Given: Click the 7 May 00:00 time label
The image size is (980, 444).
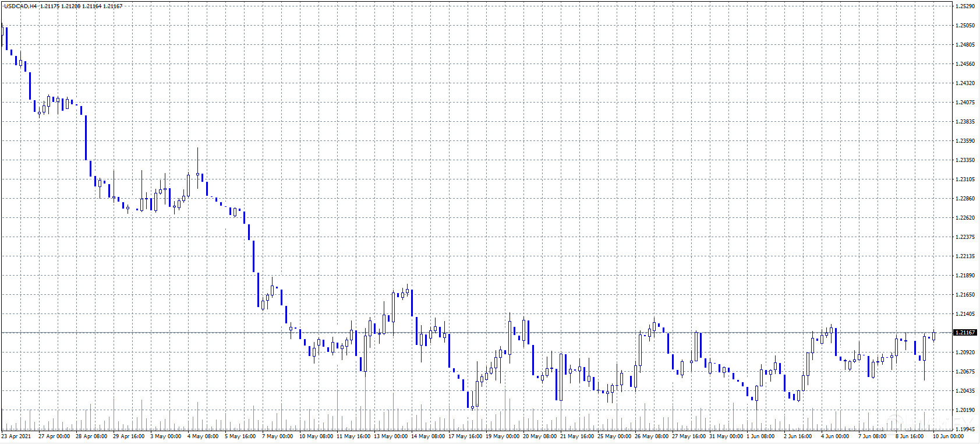Looking at the screenshot, I should pyautogui.click(x=277, y=436).
